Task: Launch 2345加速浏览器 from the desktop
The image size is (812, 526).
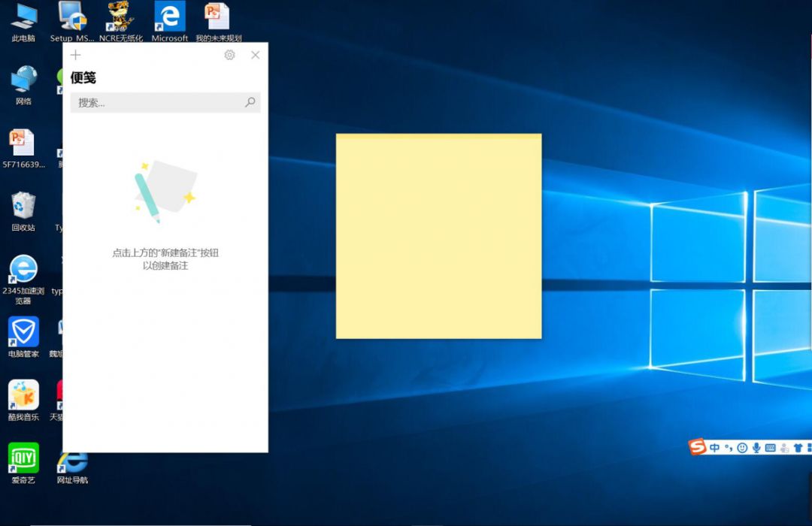Action: [x=23, y=272]
